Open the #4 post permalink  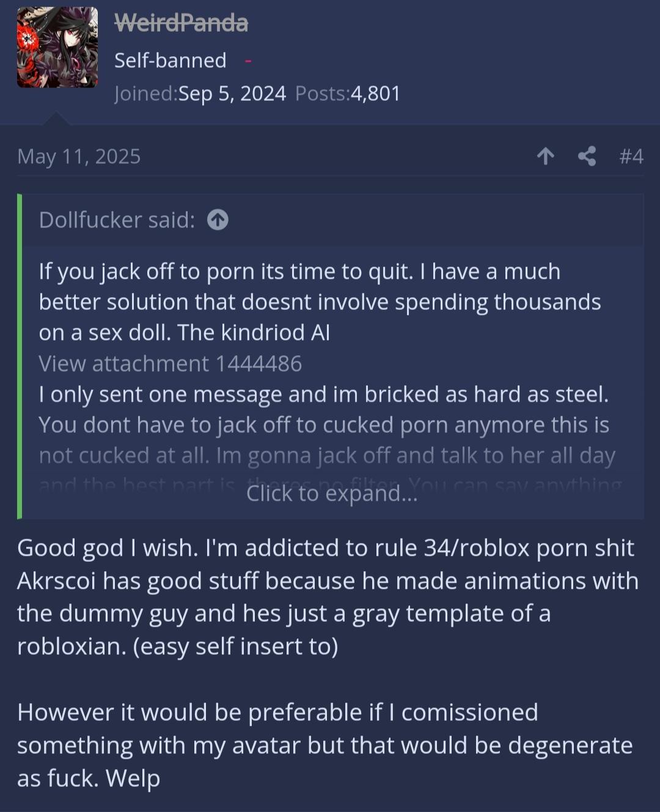click(631, 157)
